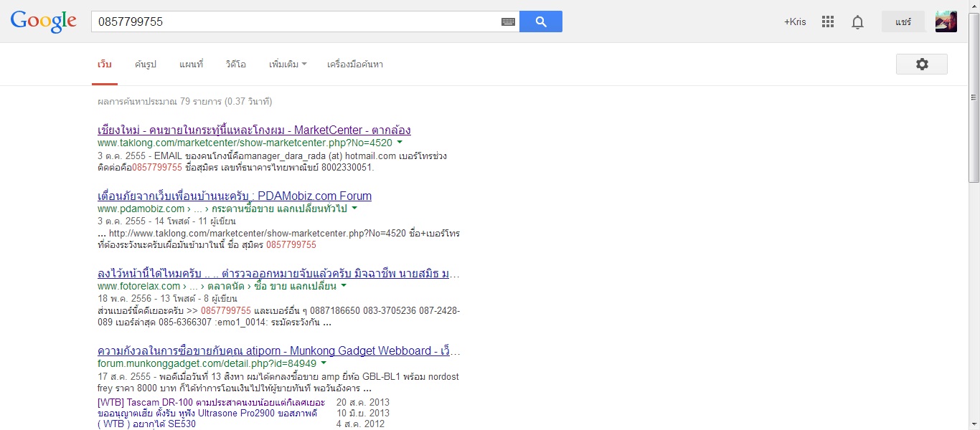Click the date 4 ส.ค. 2012
980x430 pixels.
[x=360, y=424]
